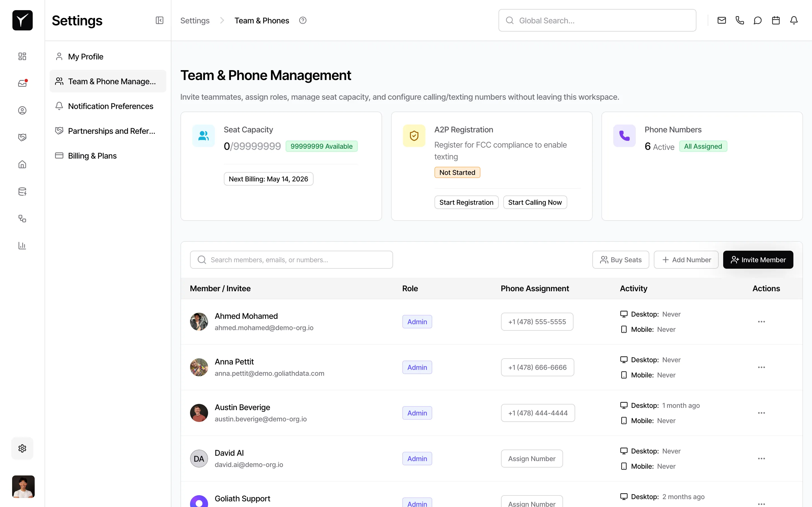812x507 pixels.
Task: Open the Inbox icon with the red notification dot
Action: pos(22,83)
